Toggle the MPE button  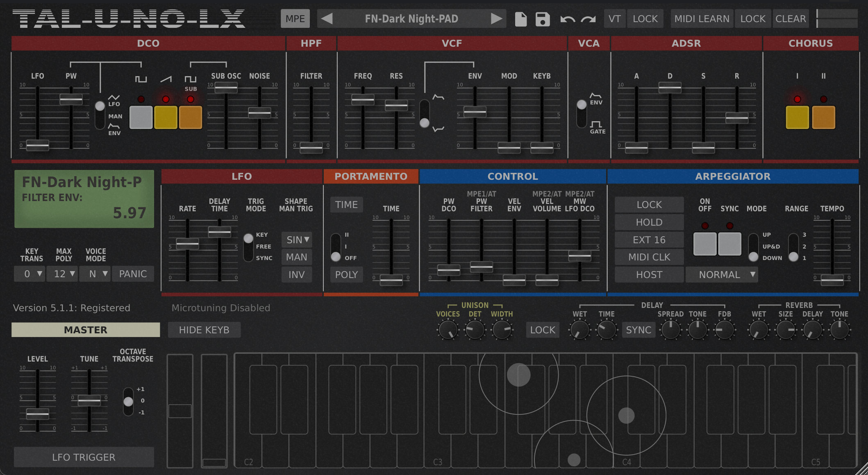[295, 19]
